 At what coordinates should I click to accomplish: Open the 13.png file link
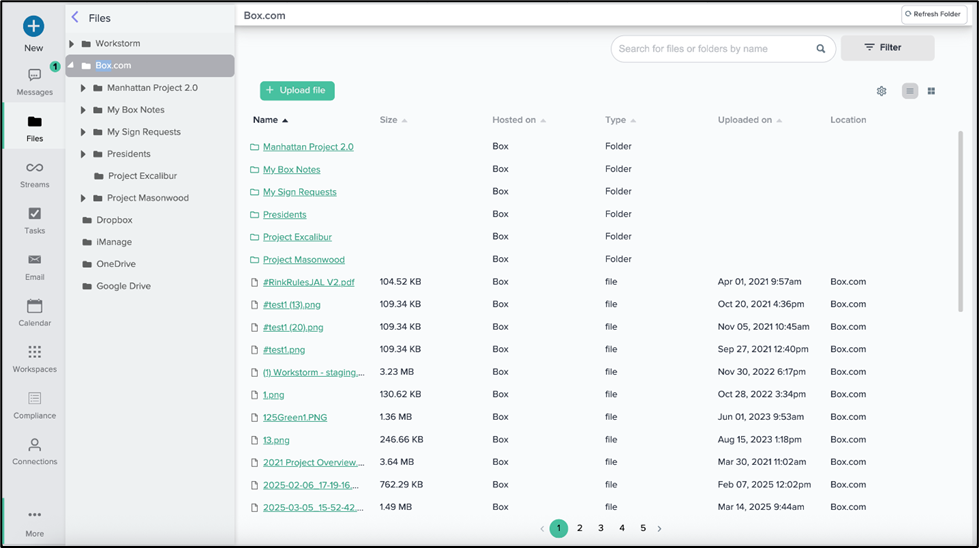(x=276, y=440)
